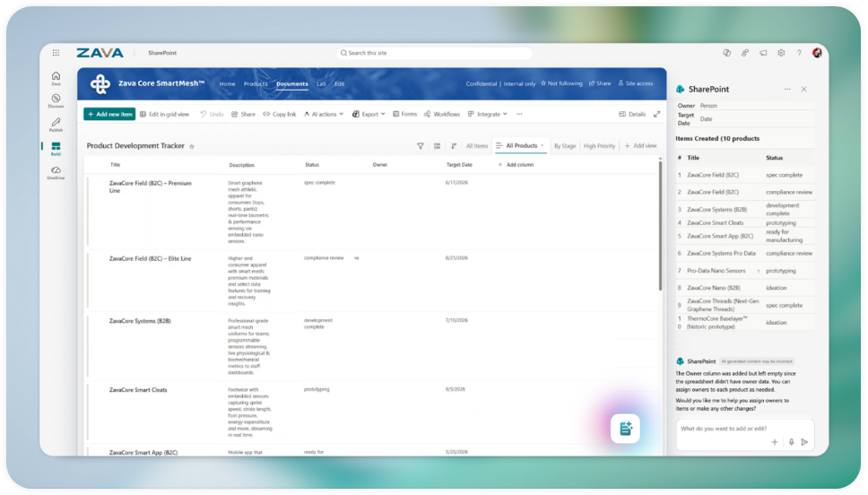Send the chat message with the arrow icon
The width and height of the screenshot is (868, 495).
[804, 442]
